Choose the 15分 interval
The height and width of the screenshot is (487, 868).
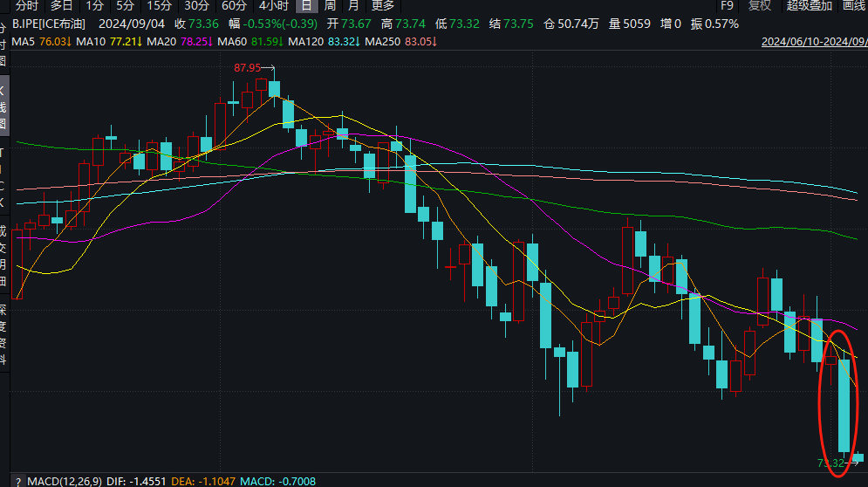click(x=159, y=5)
